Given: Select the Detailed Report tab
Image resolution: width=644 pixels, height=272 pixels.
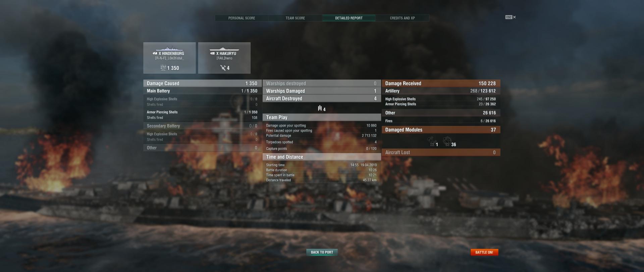Looking at the screenshot, I should 349,18.
